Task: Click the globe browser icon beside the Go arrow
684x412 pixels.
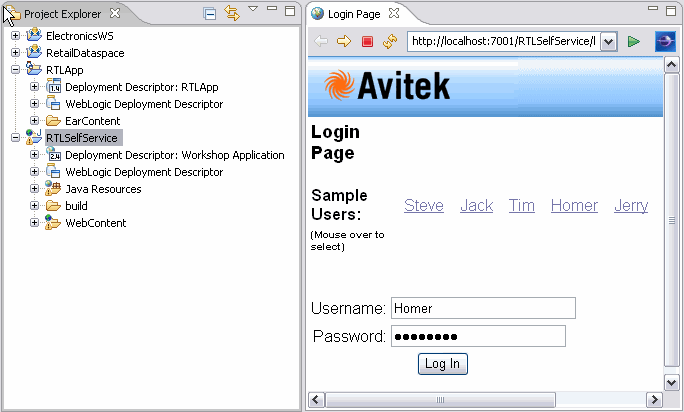Action: [665, 41]
